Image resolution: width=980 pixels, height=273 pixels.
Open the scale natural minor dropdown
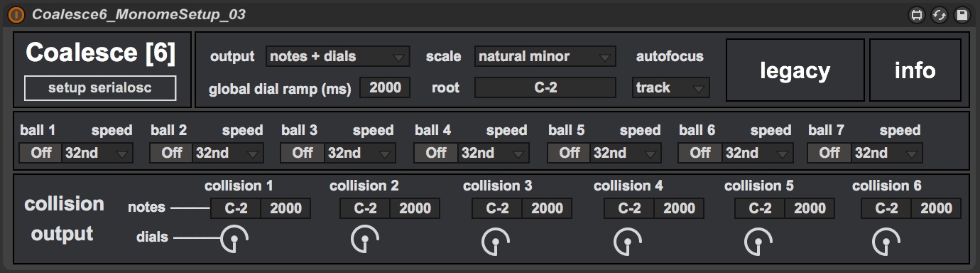pos(545,56)
